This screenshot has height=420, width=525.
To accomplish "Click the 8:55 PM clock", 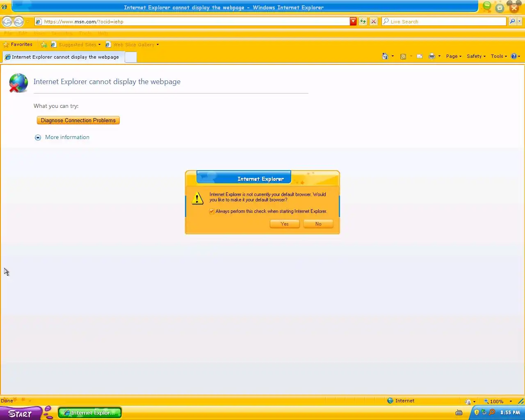I will [510, 413].
